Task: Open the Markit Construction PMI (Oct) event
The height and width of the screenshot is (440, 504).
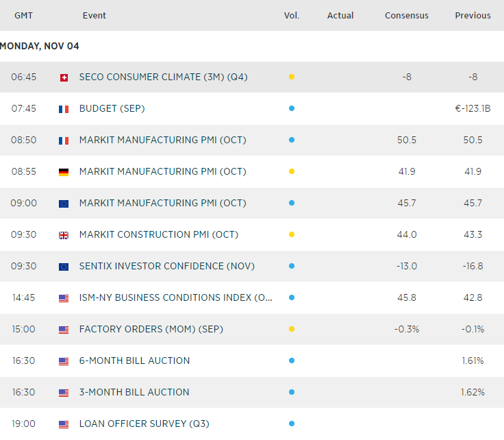Action: pos(158,235)
